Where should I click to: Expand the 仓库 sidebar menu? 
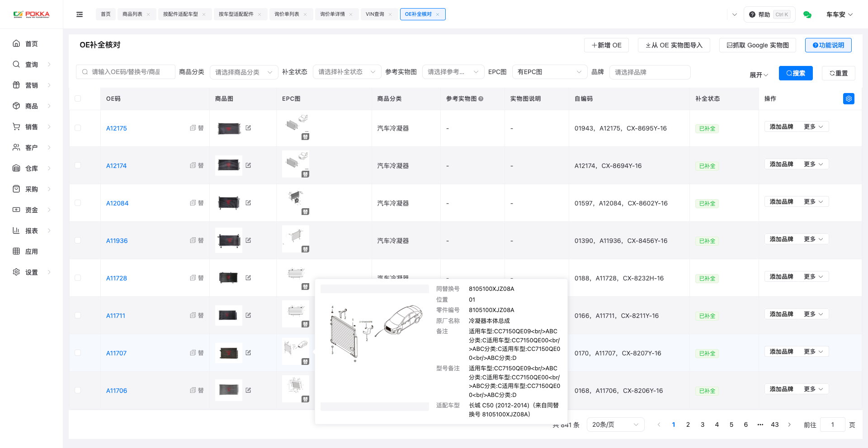31,168
